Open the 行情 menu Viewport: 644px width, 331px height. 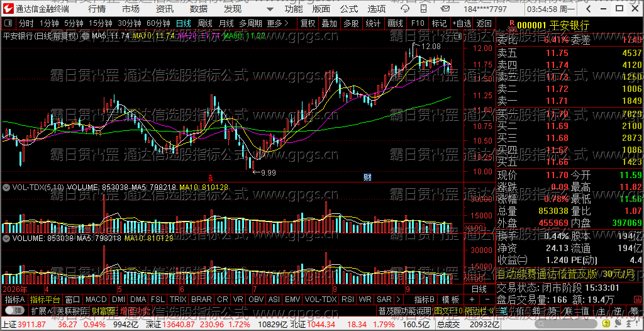(x=96, y=9)
